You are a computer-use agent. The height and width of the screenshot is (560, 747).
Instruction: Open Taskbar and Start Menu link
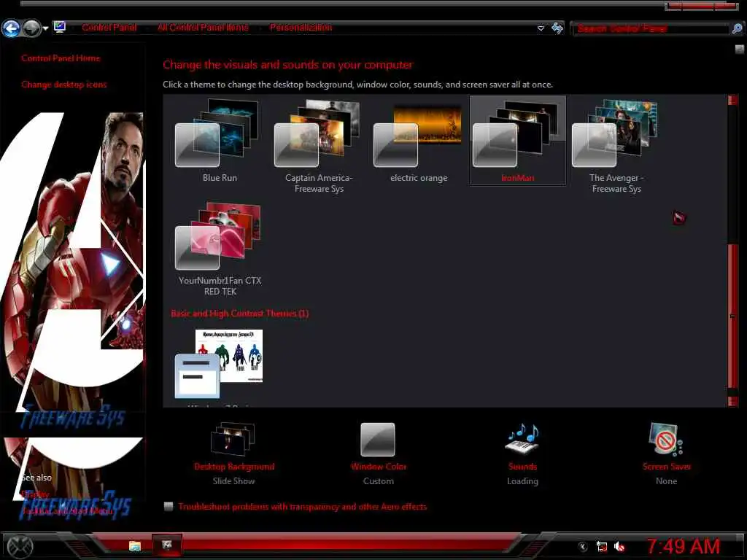pyautogui.click(x=68, y=511)
